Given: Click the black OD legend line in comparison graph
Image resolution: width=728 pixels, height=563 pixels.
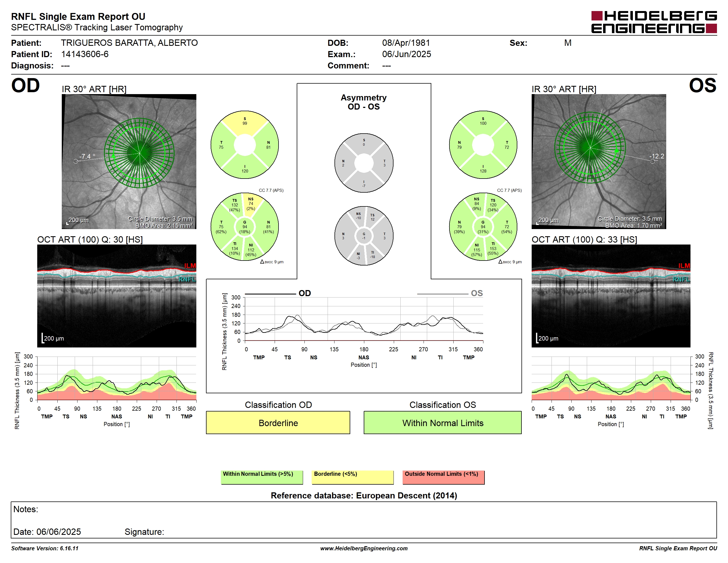Looking at the screenshot, I should pos(270,294).
